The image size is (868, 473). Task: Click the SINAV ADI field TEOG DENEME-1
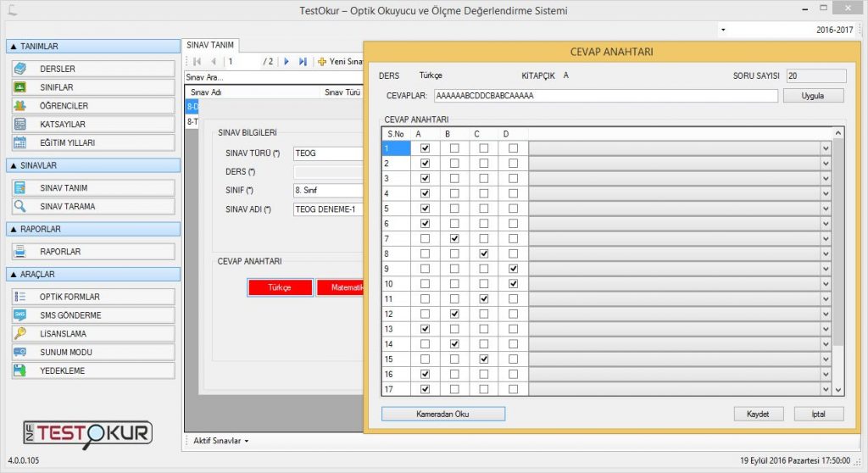328,209
